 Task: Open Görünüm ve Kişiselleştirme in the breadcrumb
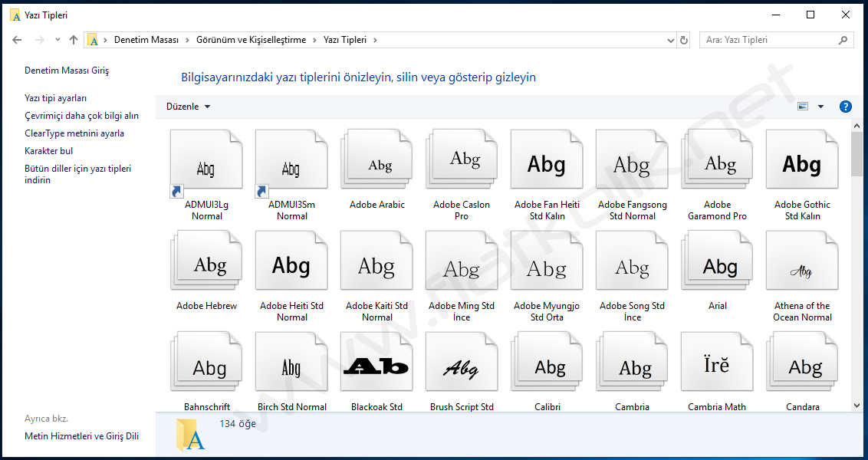pyautogui.click(x=251, y=40)
